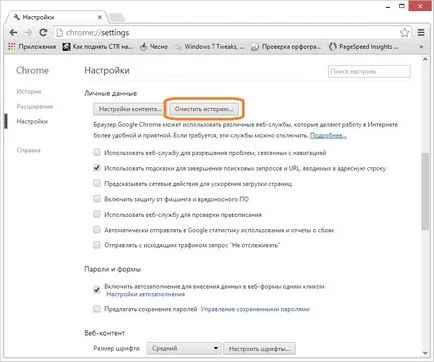The image size is (434, 362).
Task: Enable phishing and malware protection checkbox
Action: coord(97,199)
